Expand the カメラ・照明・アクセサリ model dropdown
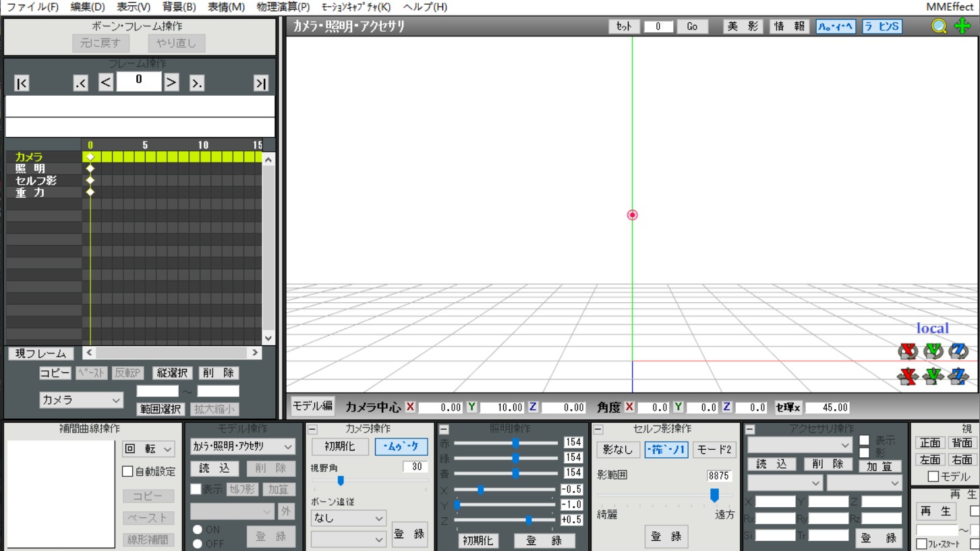Viewport: 980px width, 551px height. click(x=242, y=446)
